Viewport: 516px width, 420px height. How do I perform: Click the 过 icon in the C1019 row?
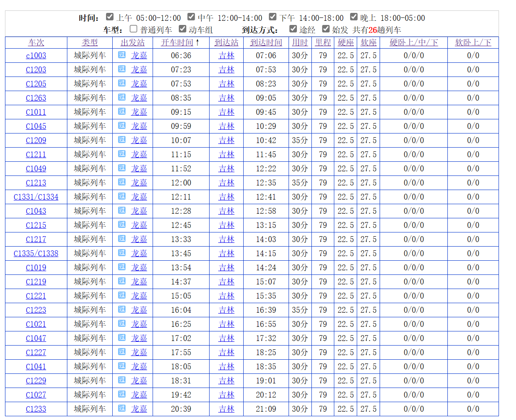click(x=122, y=267)
